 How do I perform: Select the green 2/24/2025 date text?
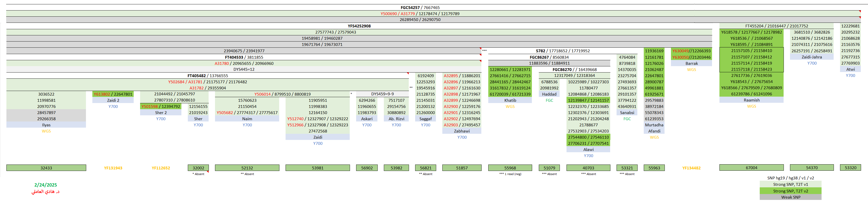tap(45, 185)
